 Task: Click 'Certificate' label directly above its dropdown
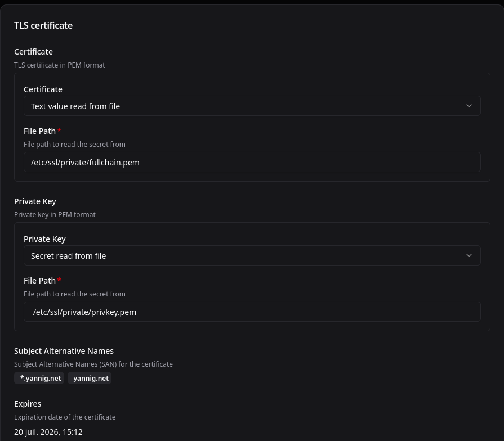coord(43,89)
